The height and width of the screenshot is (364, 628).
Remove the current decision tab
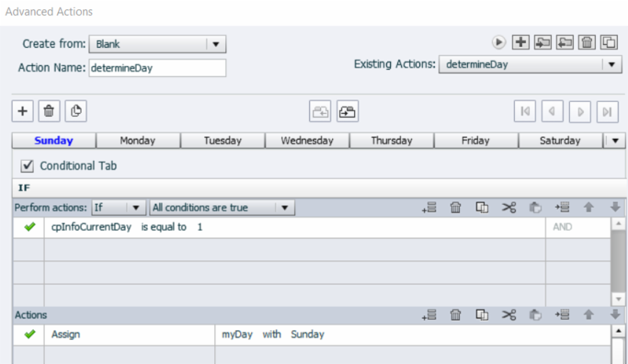49,111
